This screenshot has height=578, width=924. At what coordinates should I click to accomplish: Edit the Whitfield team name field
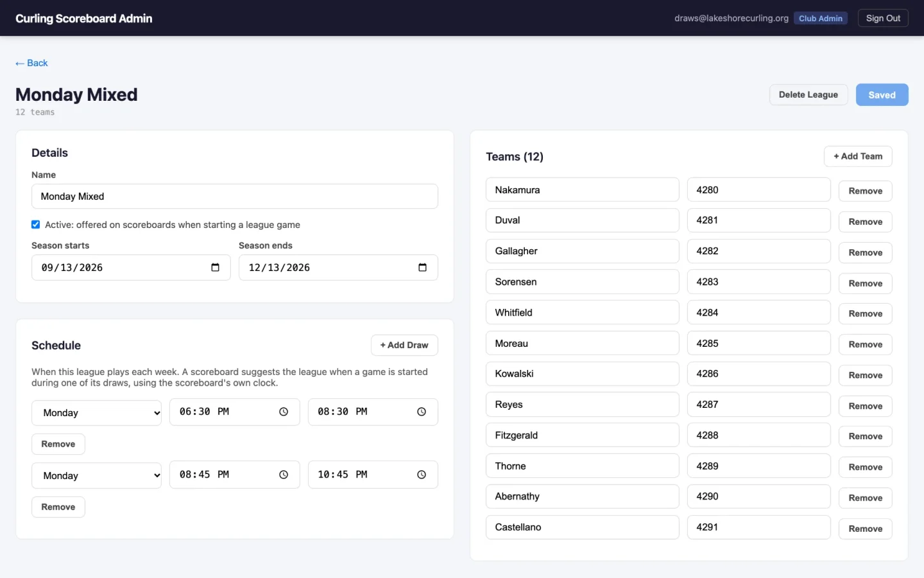click(583, 313)
